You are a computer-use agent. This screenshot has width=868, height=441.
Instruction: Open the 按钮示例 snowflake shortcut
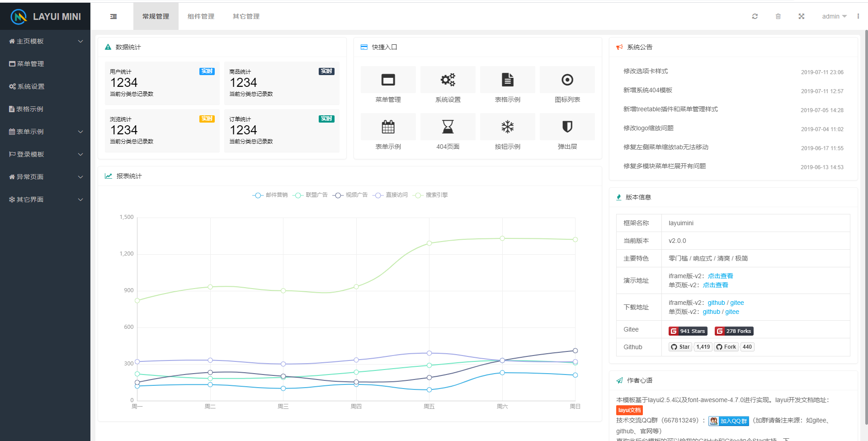click(507, 127)
